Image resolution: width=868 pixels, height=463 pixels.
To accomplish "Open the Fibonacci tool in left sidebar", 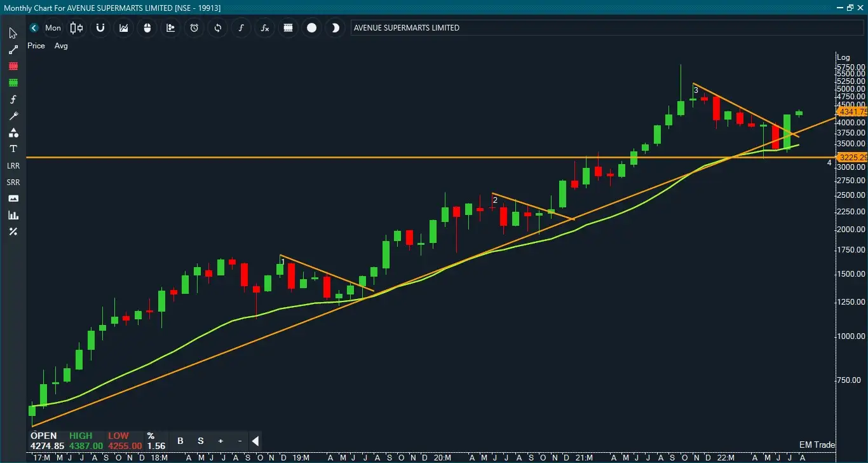I will point(13,99).
